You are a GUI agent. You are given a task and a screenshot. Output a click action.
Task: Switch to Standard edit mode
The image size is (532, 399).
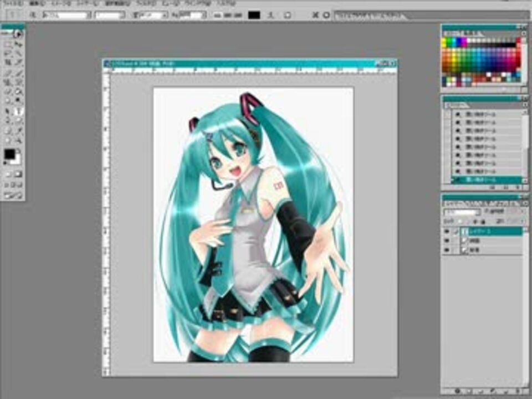[x=8, y=175]
